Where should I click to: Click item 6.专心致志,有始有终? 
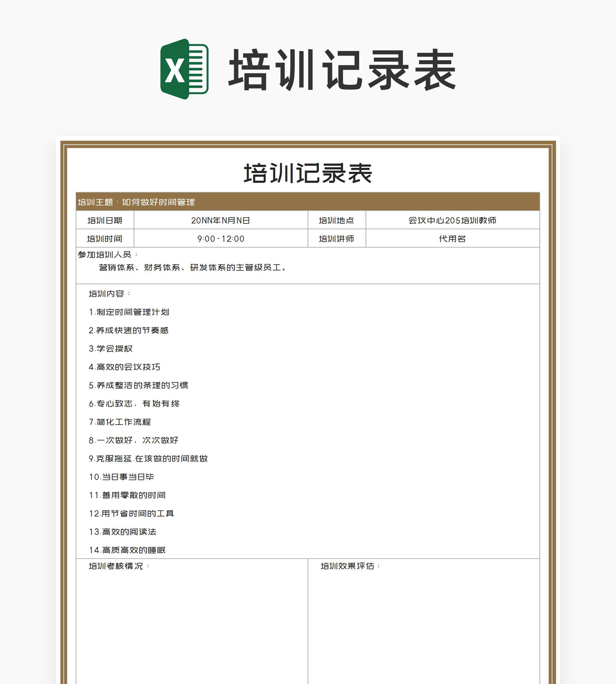pyautogui.click(x=134, y=403)
